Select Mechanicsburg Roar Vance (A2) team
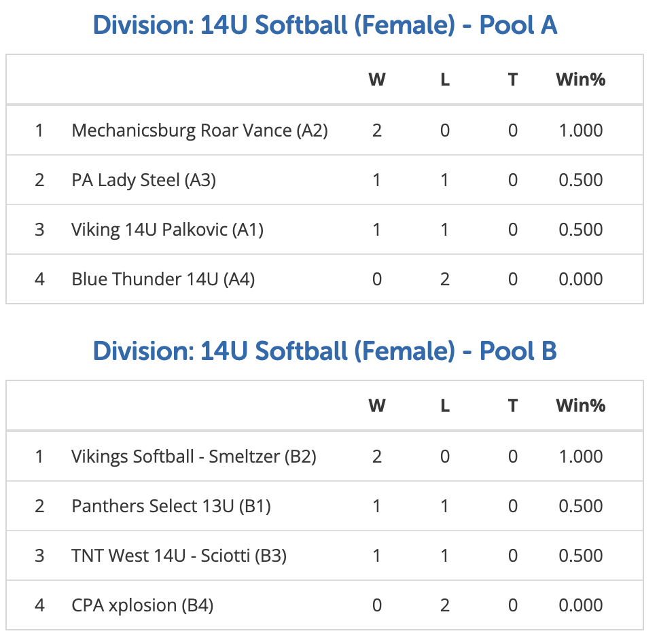 click(x=200, y=130)
